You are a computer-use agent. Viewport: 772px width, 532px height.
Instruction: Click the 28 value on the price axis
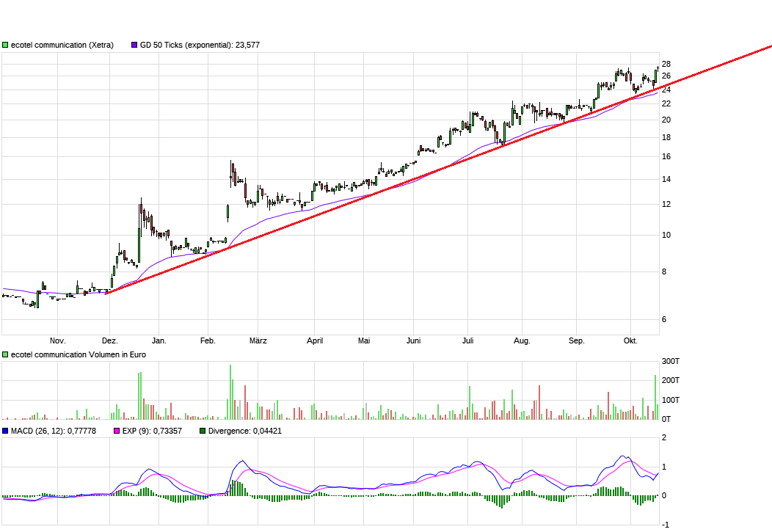click(x=666, y=64)
